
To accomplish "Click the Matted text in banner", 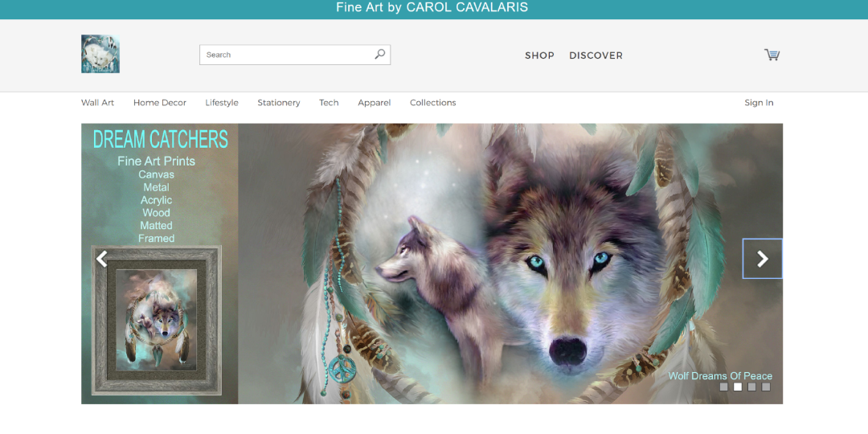I will coord(156,225).
